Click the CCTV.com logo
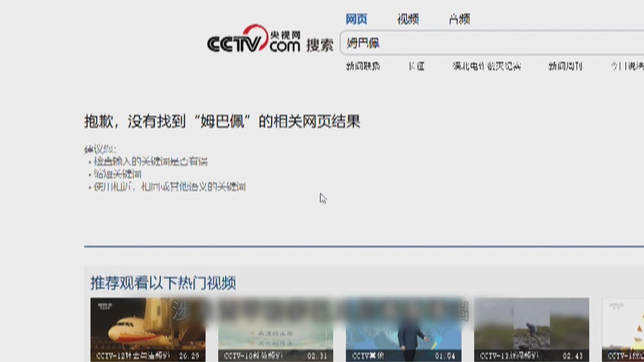This screenshot has width=644, height=362. (254, 39)
